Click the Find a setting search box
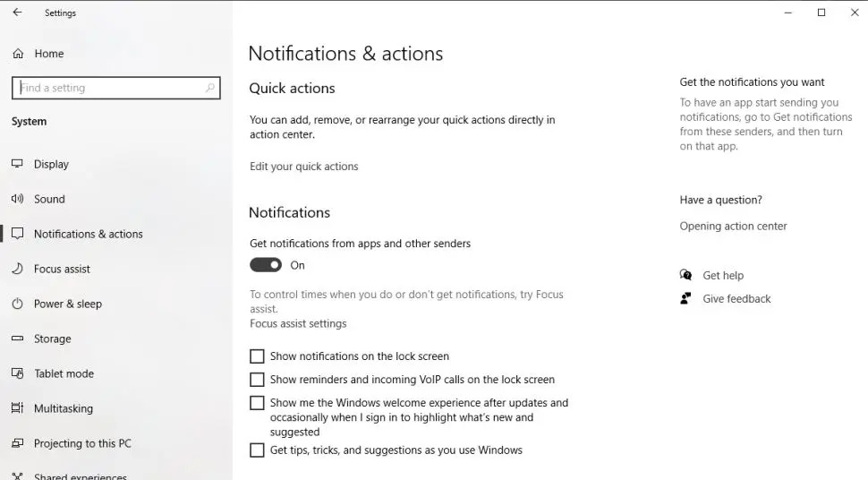The height and width of the screenshot is (480, 868). (107, 88)
